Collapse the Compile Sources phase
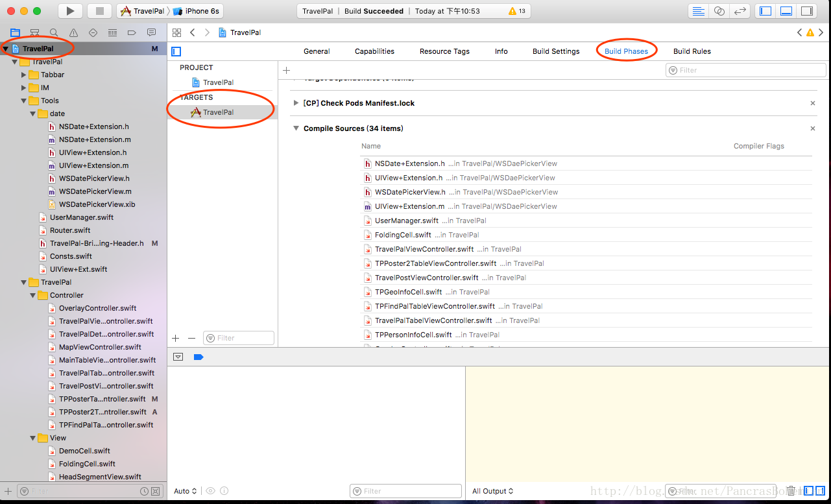 point(296,128)
